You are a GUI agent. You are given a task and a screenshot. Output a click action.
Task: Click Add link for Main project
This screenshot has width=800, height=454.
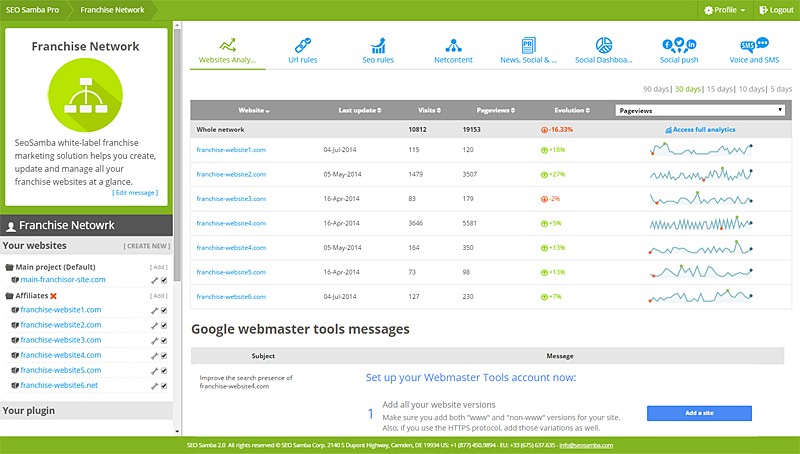[x=159, y=267]
